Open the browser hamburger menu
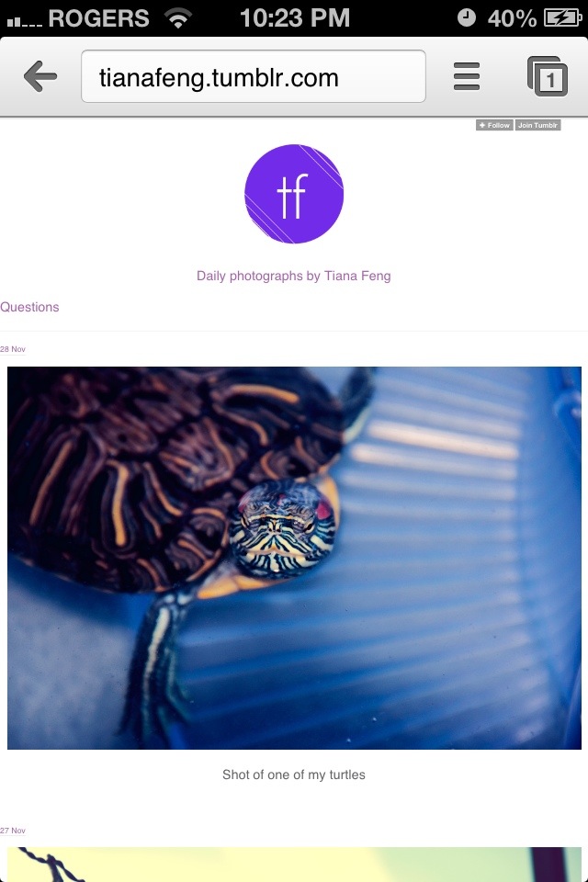The width and height of the screenshot is (588, 882). 467,76
